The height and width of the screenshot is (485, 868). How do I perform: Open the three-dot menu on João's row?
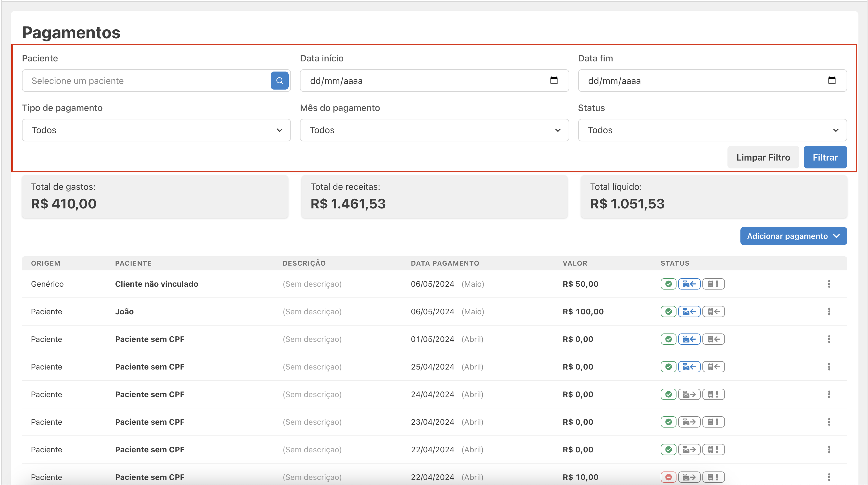click(829, 312)
